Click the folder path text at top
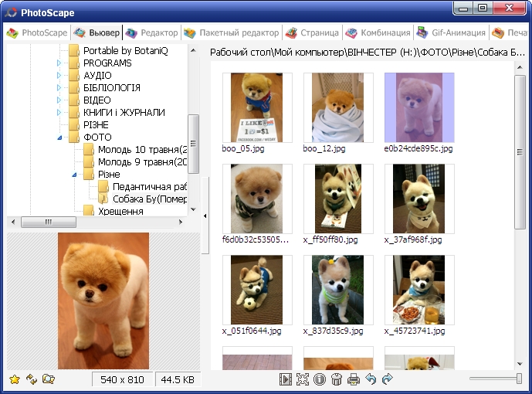The width and height of the screenshot is (532, 394). click(367, 53)
